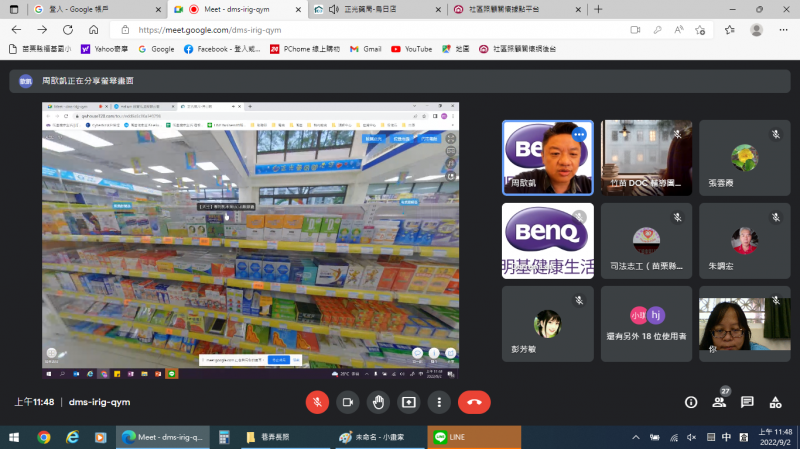The height and width of the screenshot is (449, 800).
Task: Open the Favorites list icon
Action: coord(730,30)
